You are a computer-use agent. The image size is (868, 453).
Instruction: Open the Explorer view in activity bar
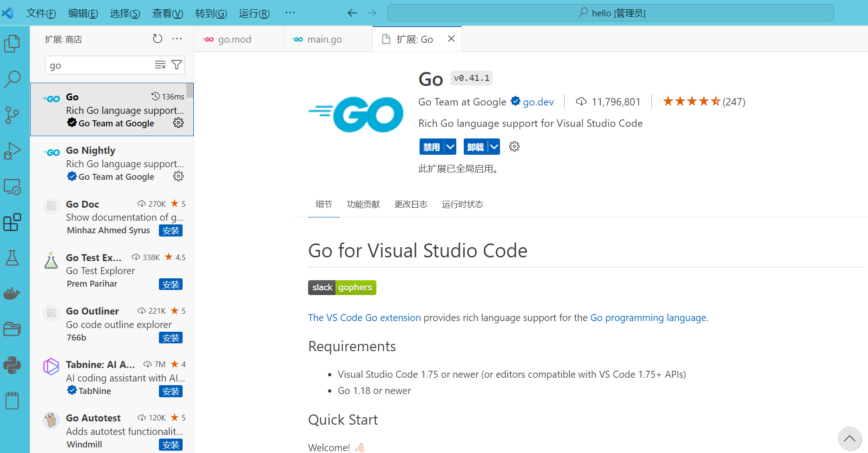[12, 44]
